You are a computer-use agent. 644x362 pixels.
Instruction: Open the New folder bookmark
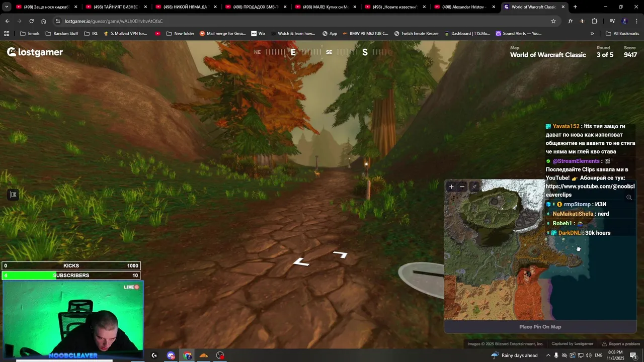[x=180, y=33]
